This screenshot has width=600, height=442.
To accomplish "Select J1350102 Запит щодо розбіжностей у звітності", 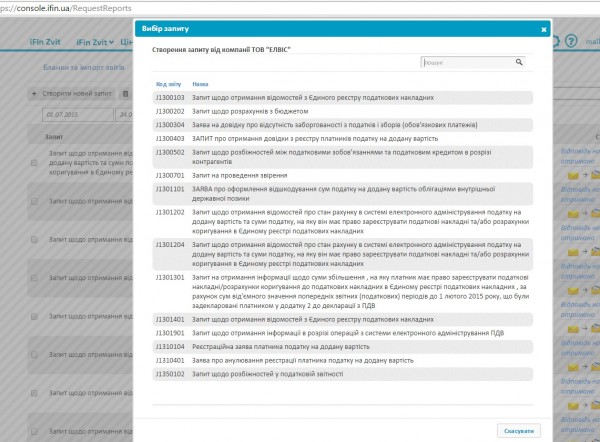I will [x=342, y=374].
